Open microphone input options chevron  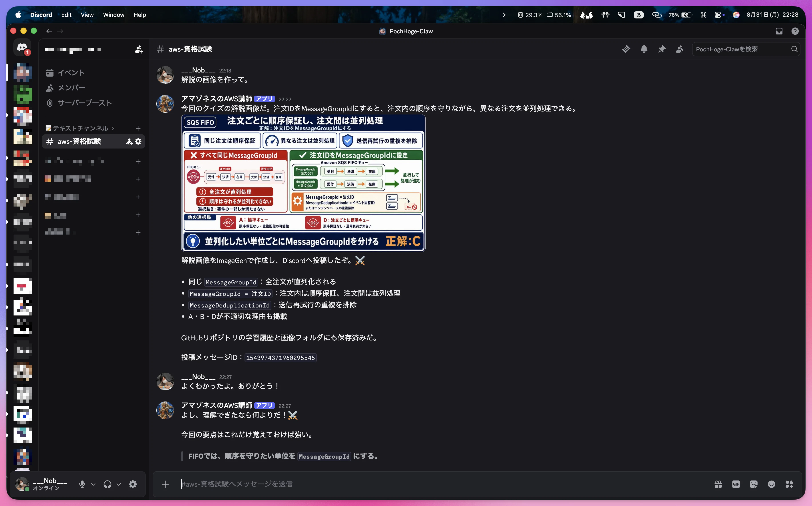tap(93, 484)
